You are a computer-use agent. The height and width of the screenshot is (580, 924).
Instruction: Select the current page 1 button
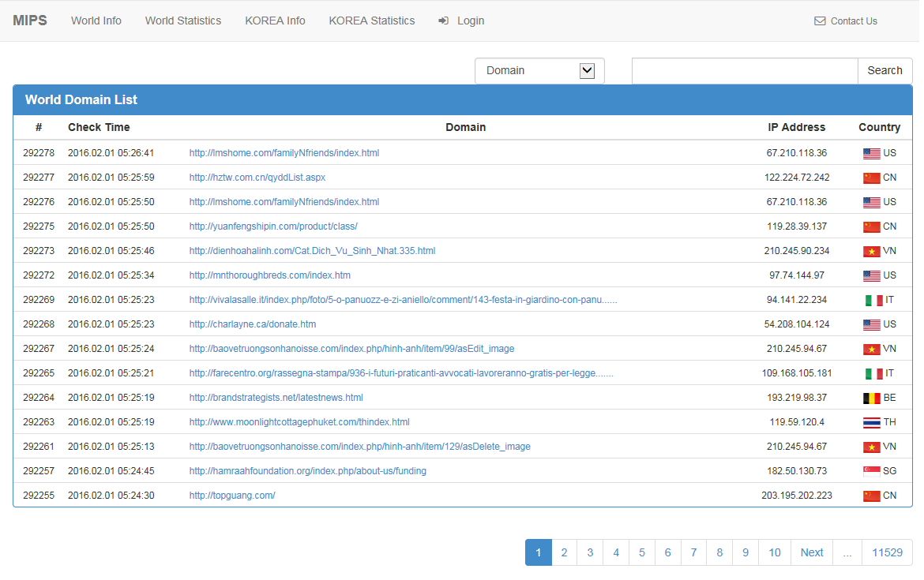[539, 552]
